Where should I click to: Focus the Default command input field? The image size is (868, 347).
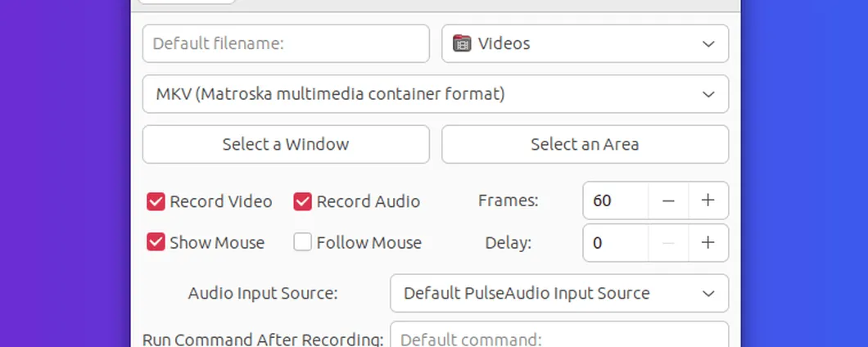tap(559, 335)
